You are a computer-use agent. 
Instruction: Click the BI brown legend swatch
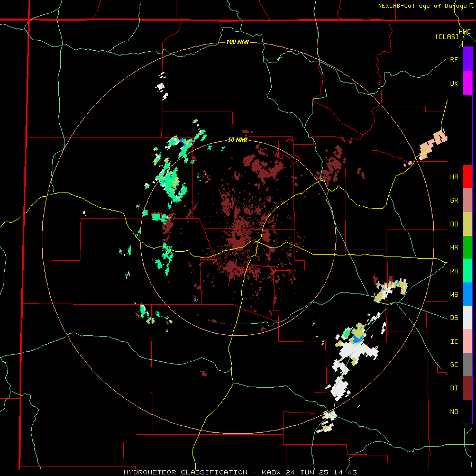[x=467, y=388]
